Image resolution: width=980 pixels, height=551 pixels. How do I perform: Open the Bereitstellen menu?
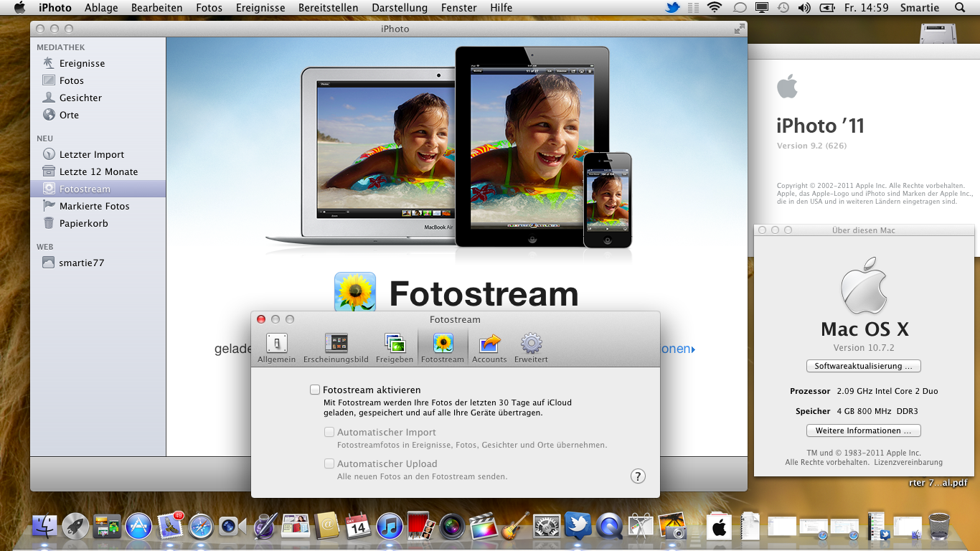(329, 8)
